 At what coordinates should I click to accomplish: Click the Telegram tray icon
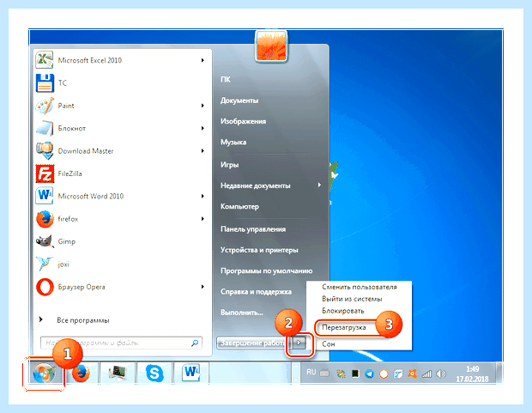[x=369, y=374]
